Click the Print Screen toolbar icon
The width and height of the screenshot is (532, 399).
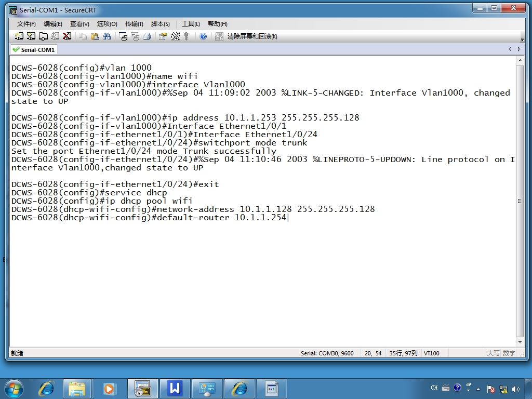(123, 36)
